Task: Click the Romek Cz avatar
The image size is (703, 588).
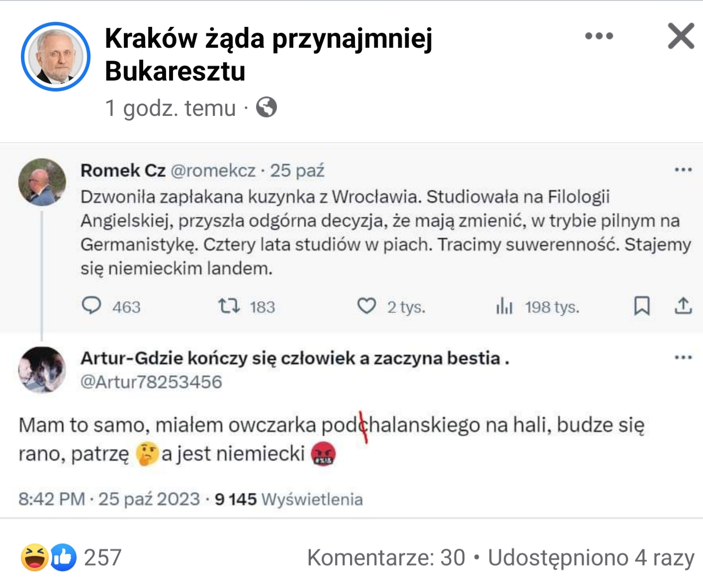Action: pos(42,182)
